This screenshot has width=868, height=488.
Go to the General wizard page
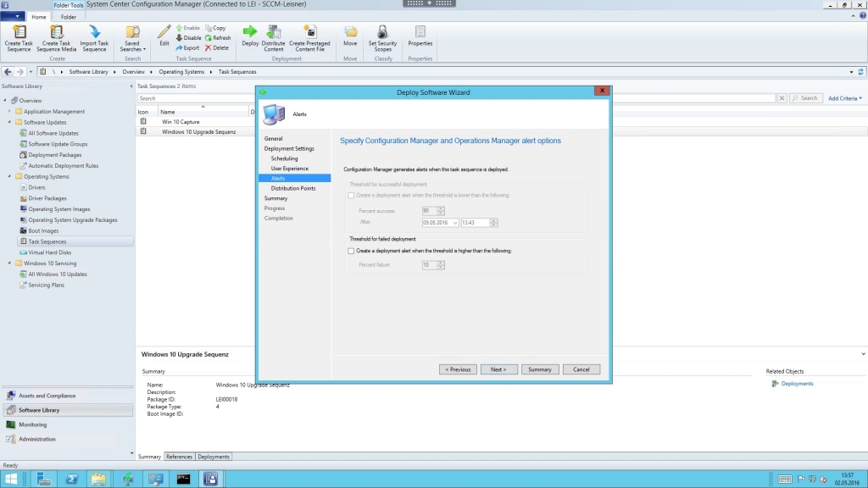click(x=273, y=138)
